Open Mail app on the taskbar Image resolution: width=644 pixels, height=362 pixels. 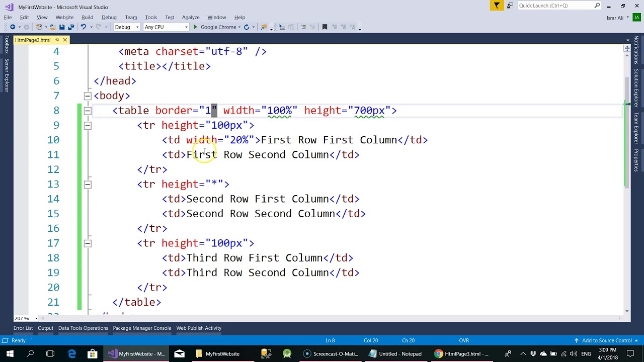(x=179, y=354)
